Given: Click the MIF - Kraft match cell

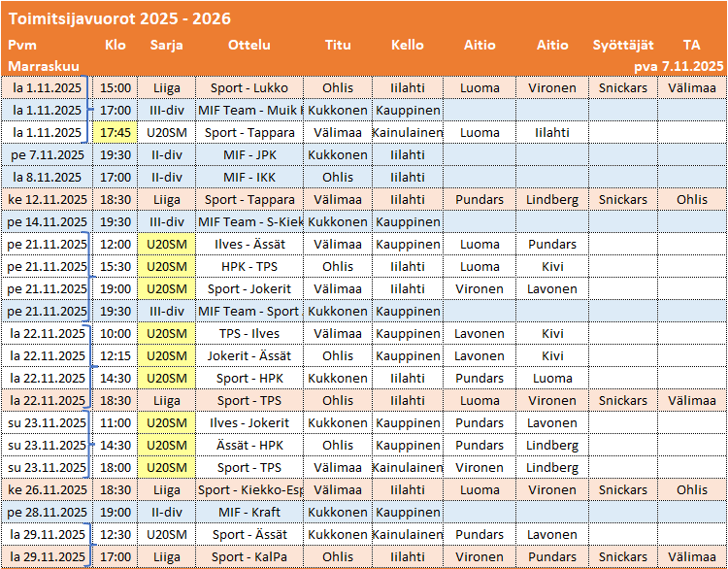Looking at the screenshot, I should tap(248, 513).
